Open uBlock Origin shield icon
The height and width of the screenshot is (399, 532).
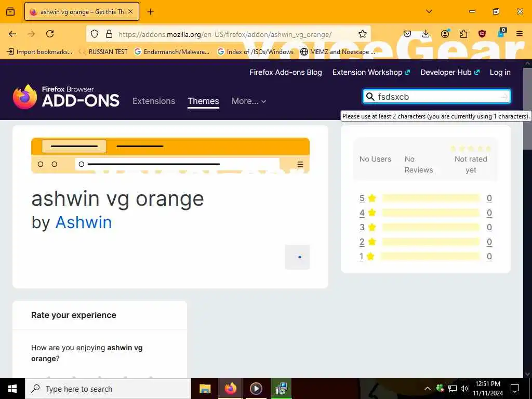(x=482, y=34)
